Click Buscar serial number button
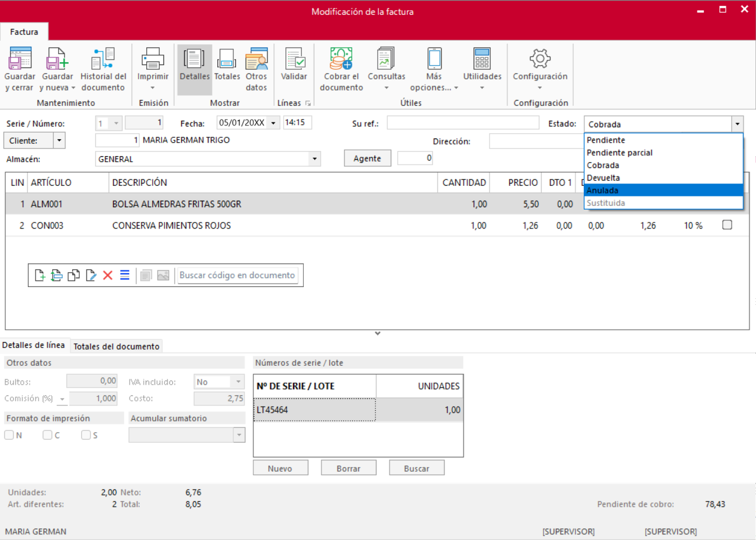This screenshot has width=756, height=541. tap(417, 468)
